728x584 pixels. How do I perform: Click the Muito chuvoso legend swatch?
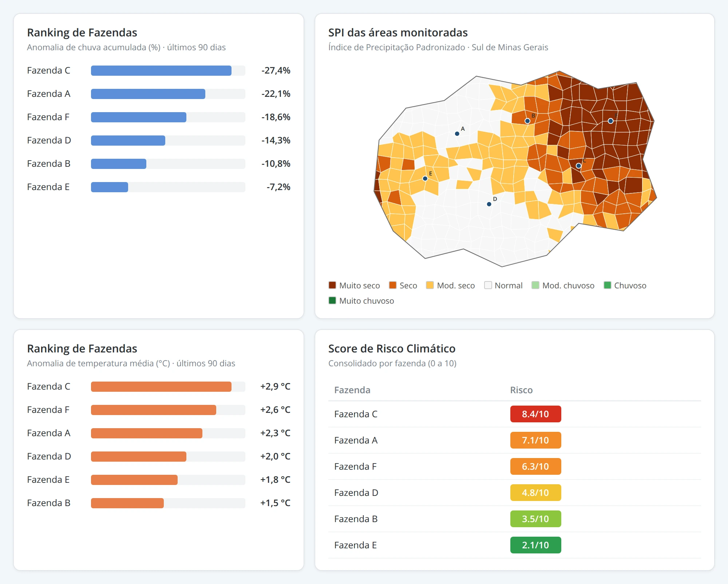[x=332, y=300]
